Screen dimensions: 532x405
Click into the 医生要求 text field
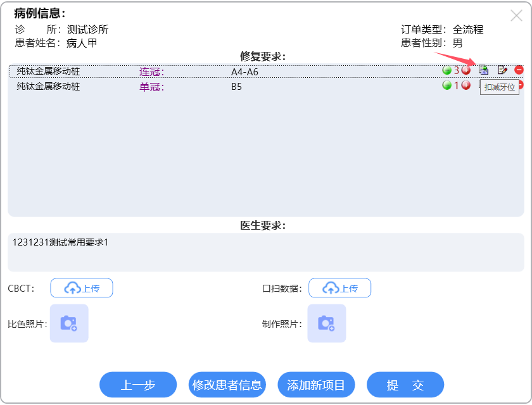click(x=266, y=252)
